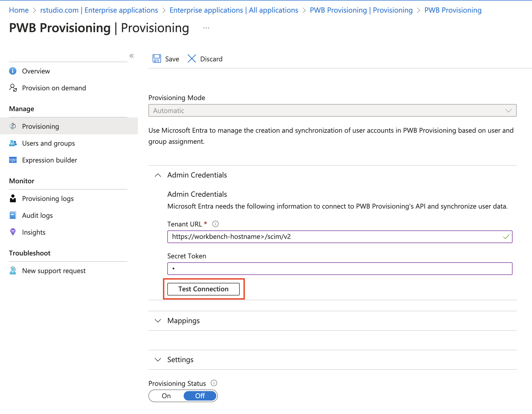Open Overview in the sidebar
The width and height of the screenshot is (532, 414).
coord(36,71)
